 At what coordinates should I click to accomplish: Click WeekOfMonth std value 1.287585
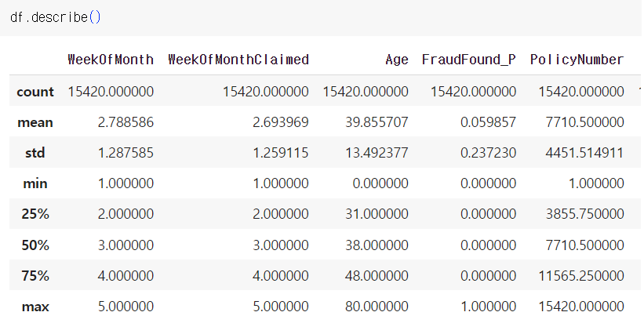(126, 153)
